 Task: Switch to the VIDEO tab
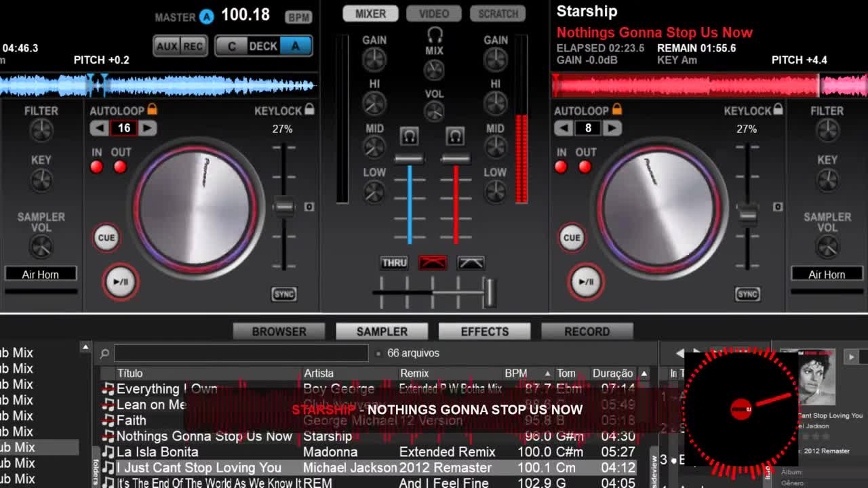(434, 14)
